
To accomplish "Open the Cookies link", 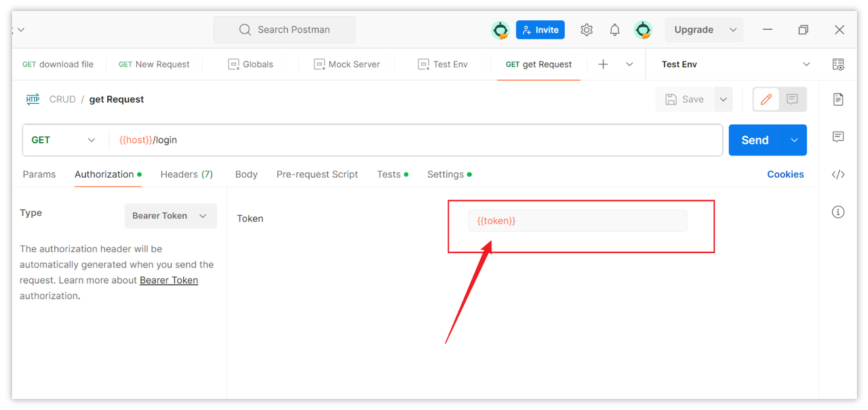I will [785, 174].
